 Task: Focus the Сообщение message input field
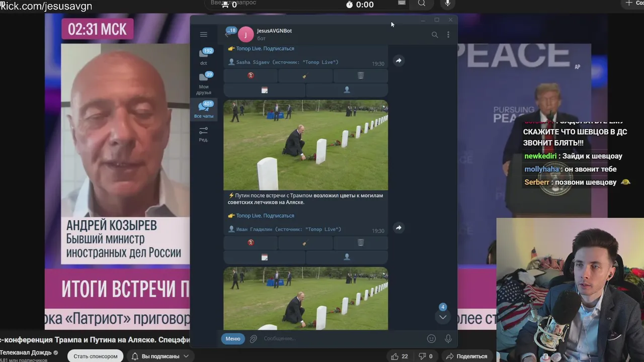[342, 339]
